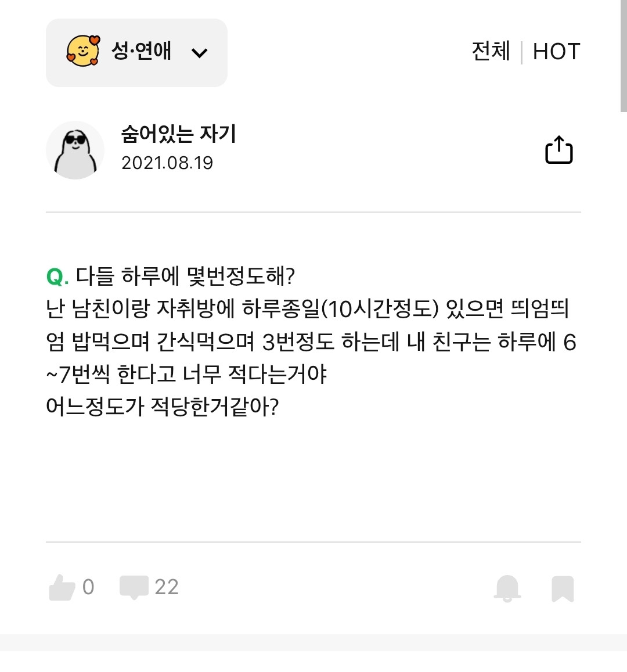Like the post with thumbs-up icon

click(x=62, y=587)
